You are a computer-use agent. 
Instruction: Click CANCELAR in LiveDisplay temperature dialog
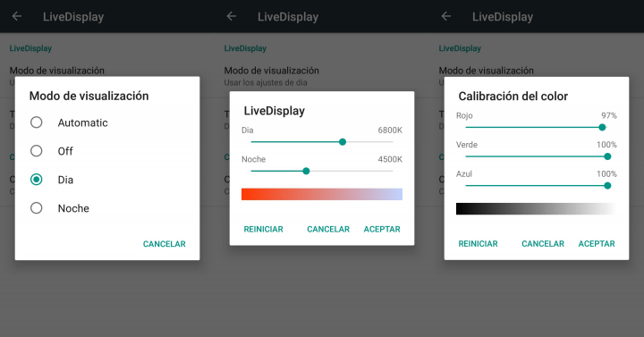pos(328,229)
